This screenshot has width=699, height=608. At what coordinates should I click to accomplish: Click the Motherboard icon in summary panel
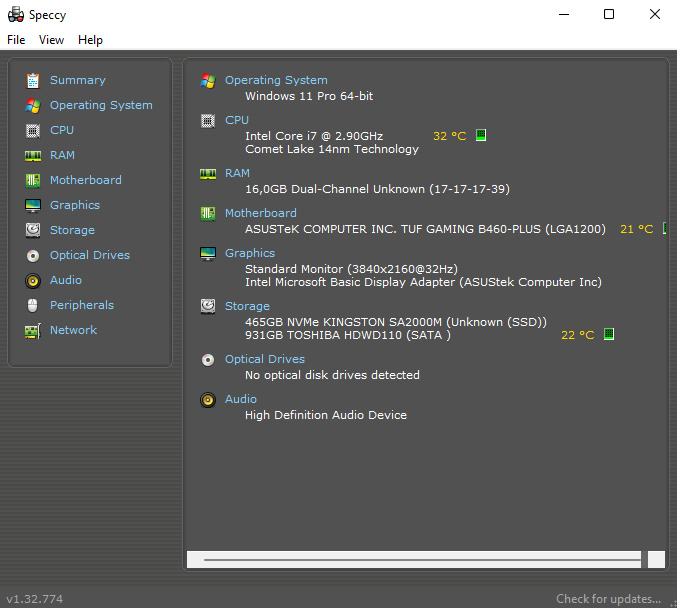point(208,214)
